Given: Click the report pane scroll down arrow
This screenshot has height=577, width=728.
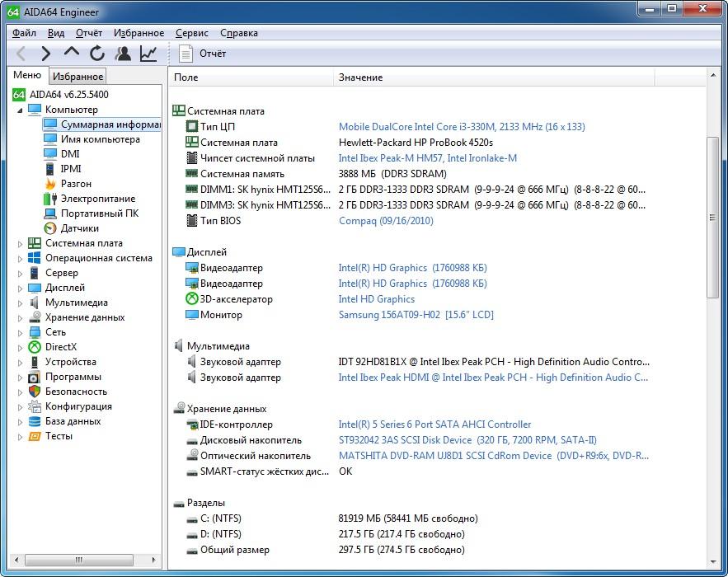Looking at the screenshot, I should coord(712,561).
